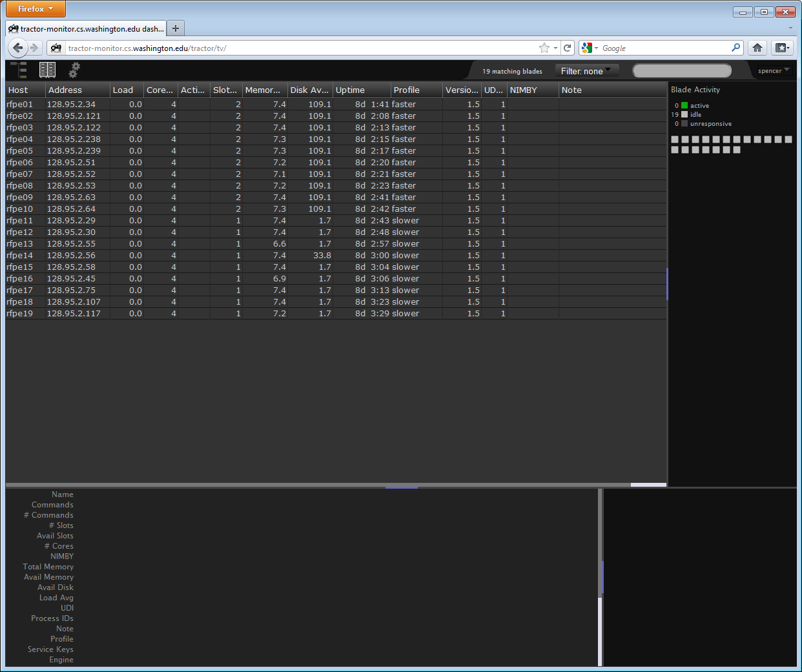Sort the table by Host column
This screenshot has width=802, height=672.
[x=25, y=90]
